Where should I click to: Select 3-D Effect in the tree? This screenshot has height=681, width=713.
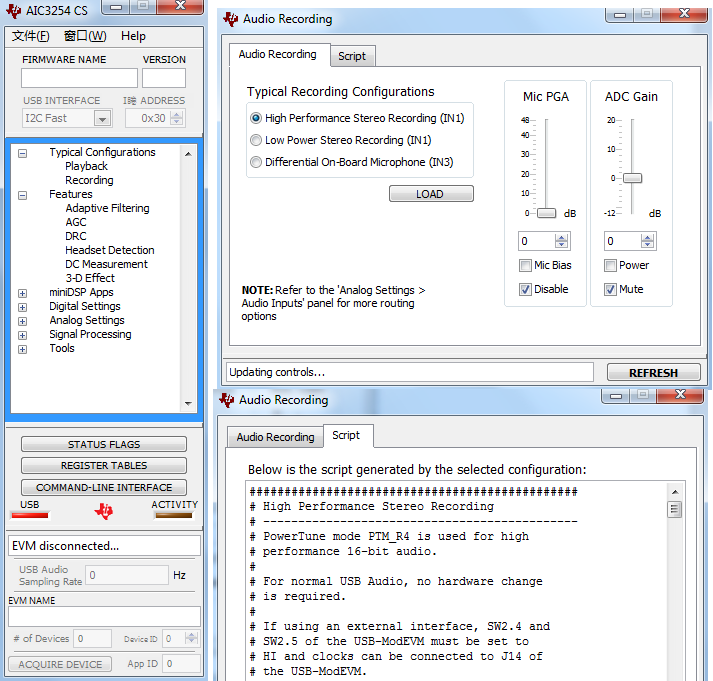pyautogui.click(x=90, y=278)
